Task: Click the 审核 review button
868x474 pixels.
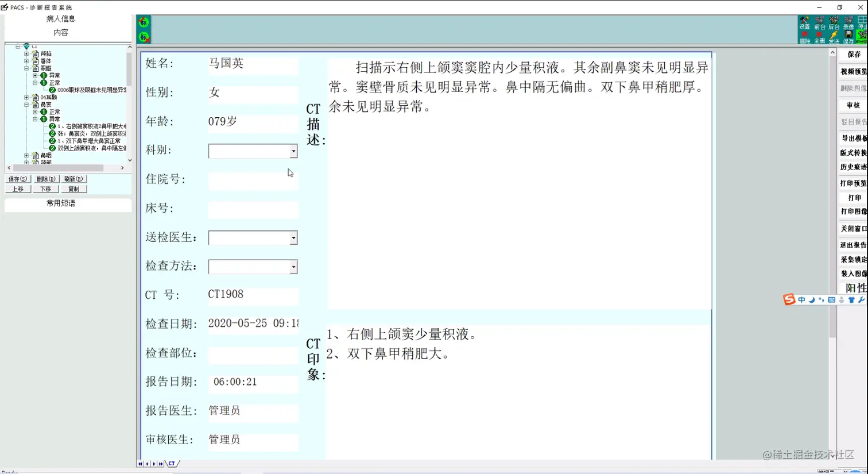Action: click(853, 105)
